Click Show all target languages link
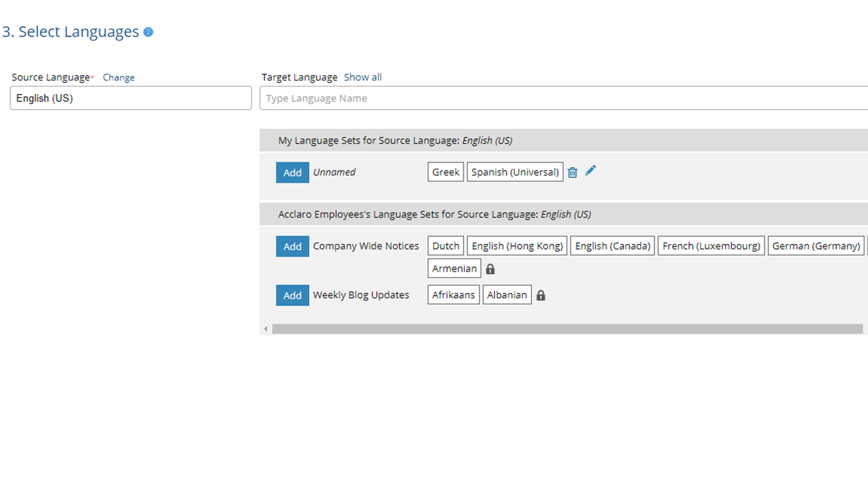The height and width of the screenshot is (488, 868). 362,77
